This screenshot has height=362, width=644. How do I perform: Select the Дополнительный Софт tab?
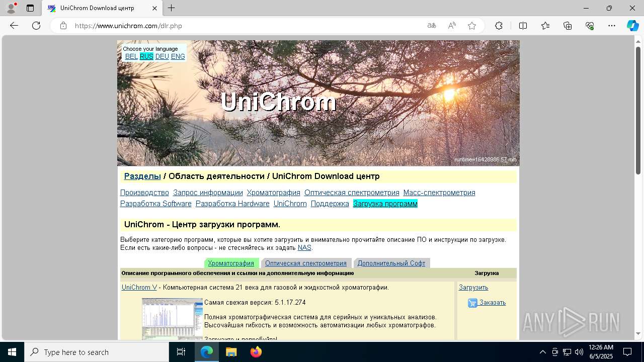(x=391, y=263)
